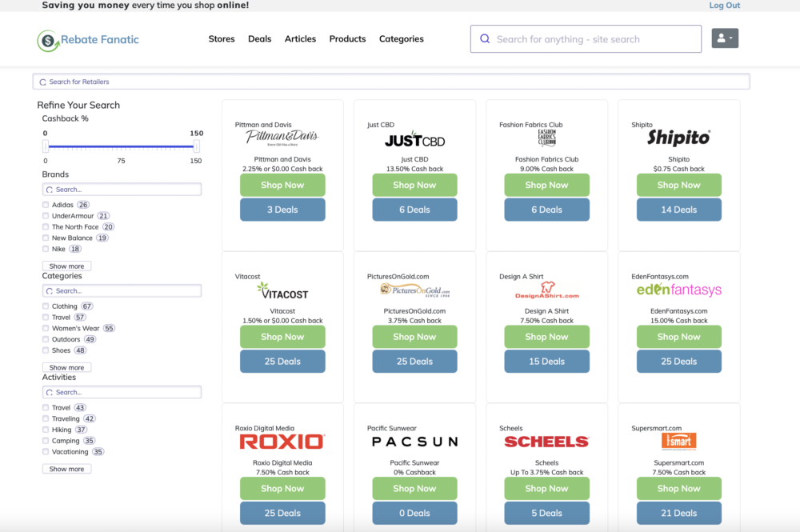The height and width of the screenshot is (532, 800).
Task: Go to the Articles page
Action: (x=300, y=38)
